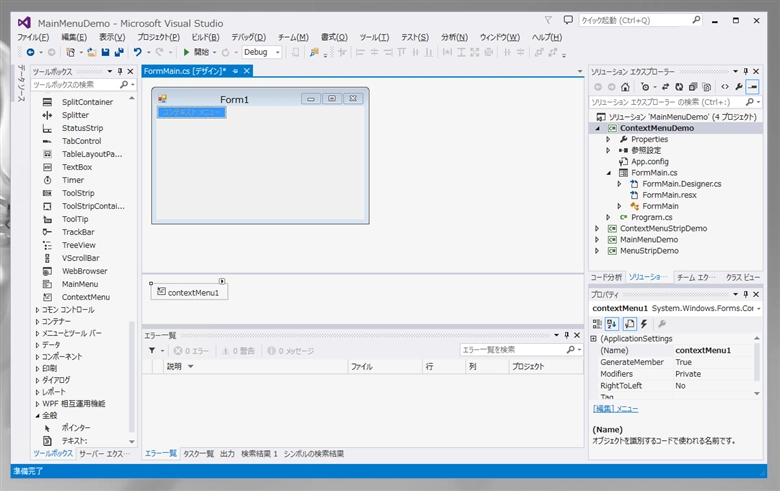This screenshot has width=780, height=491.
Task: Switch to the クラス ビュー tab
Action: pos(742,277)
